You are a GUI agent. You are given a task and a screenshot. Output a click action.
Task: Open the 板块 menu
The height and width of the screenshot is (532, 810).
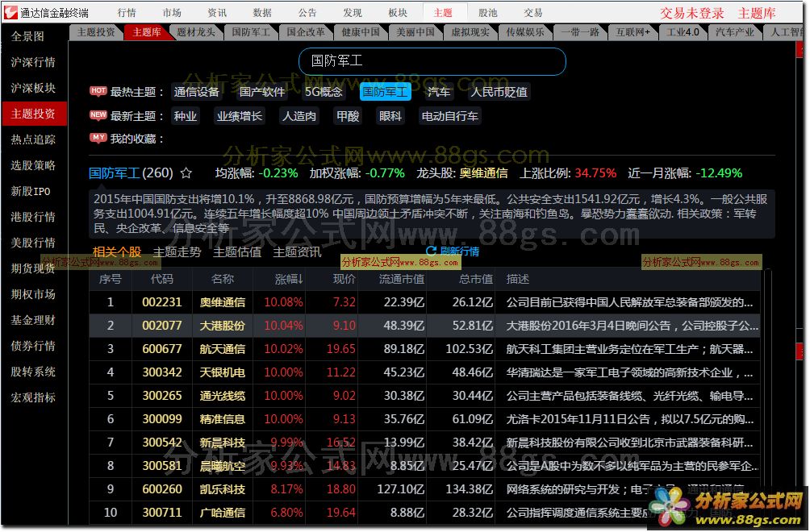point(397,12)
